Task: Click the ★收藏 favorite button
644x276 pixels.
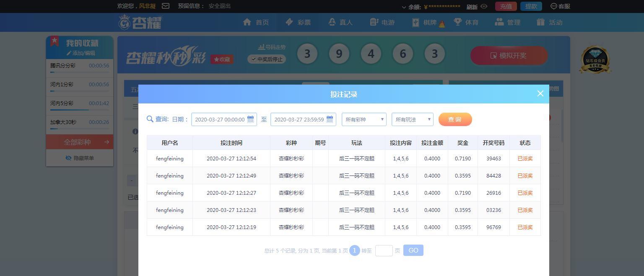Action: point(222,59)
